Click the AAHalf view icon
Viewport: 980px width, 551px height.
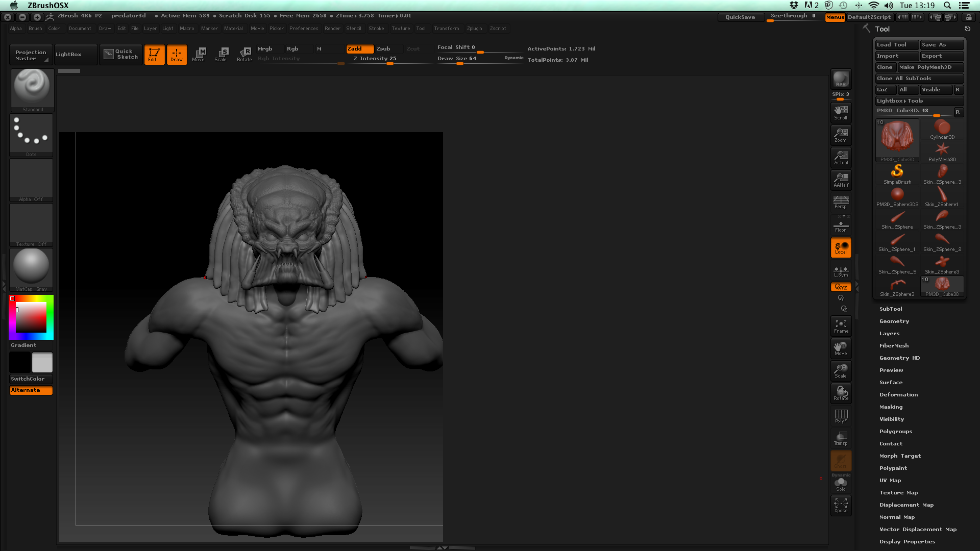(x=841, y=180)
